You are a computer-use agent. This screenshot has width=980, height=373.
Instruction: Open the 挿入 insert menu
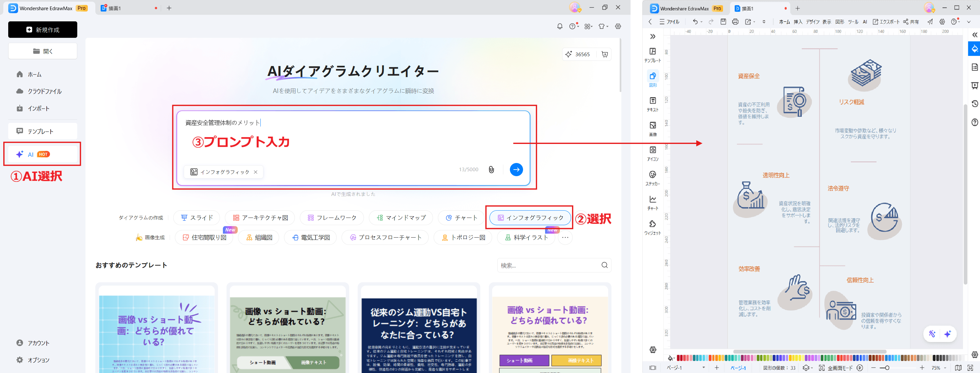click(x=798, y=22)
